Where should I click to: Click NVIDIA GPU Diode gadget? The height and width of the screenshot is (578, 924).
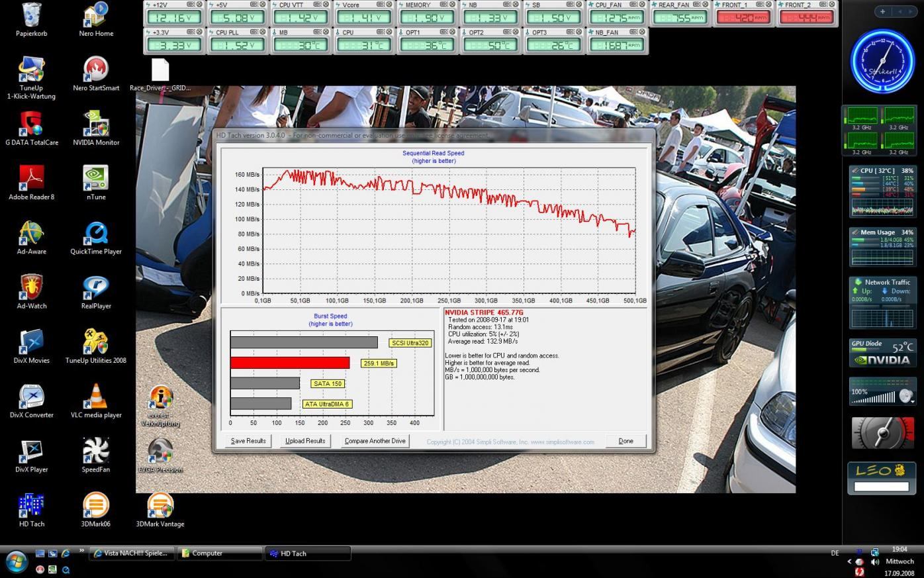click(x=883, y=353)
